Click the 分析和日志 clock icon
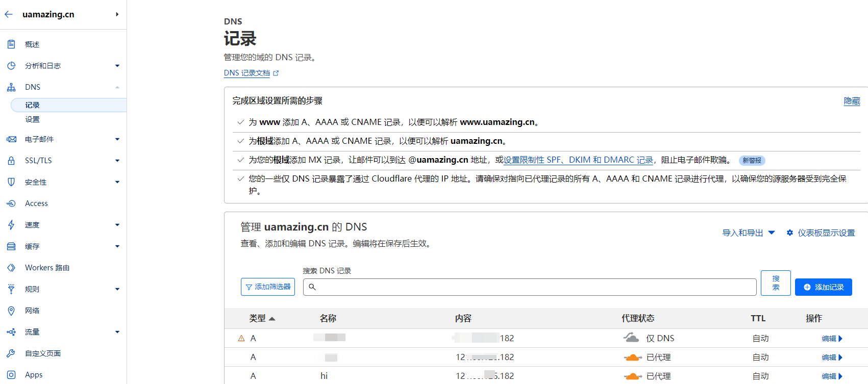Image resolution: width=868 pixels, height=384 pixels. click(11, 66)
